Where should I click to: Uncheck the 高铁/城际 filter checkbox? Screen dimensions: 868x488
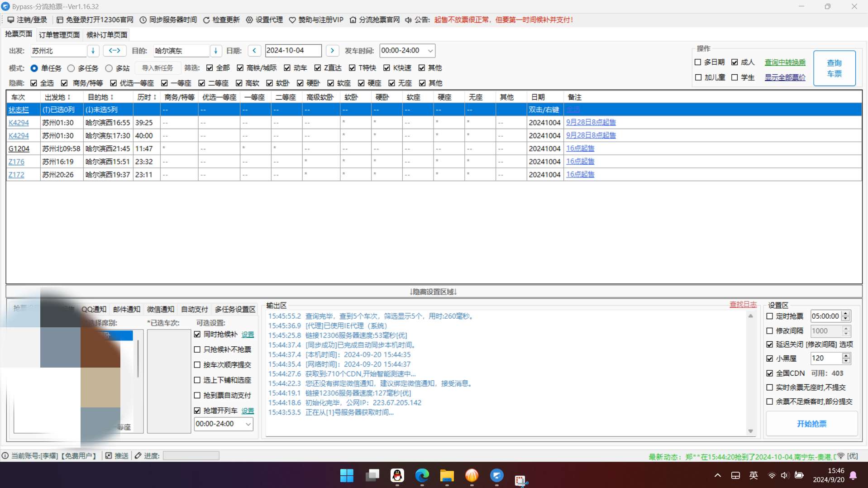pyautogui.click(x=240, y=68)
